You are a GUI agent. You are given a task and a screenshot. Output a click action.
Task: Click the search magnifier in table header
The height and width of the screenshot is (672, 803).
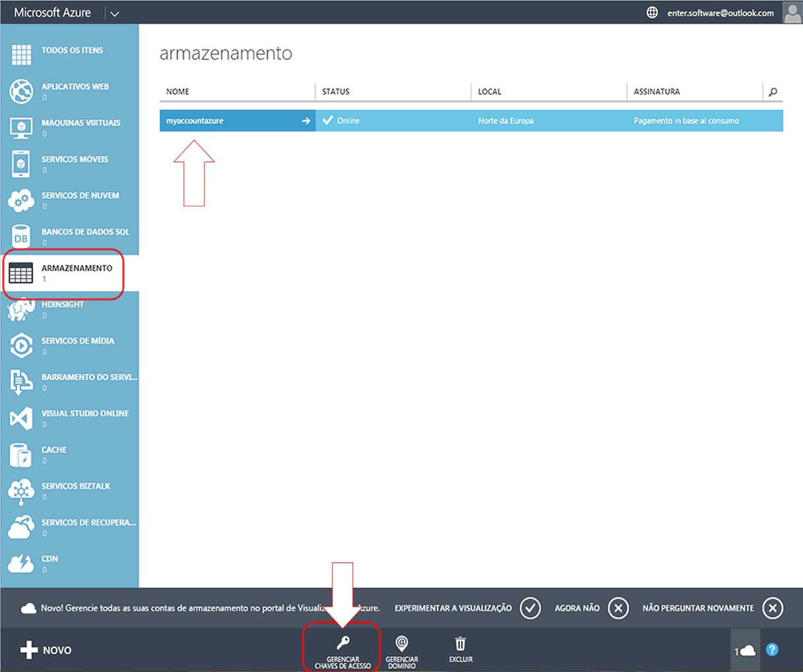pyautogui.click(x=773, y=92)
